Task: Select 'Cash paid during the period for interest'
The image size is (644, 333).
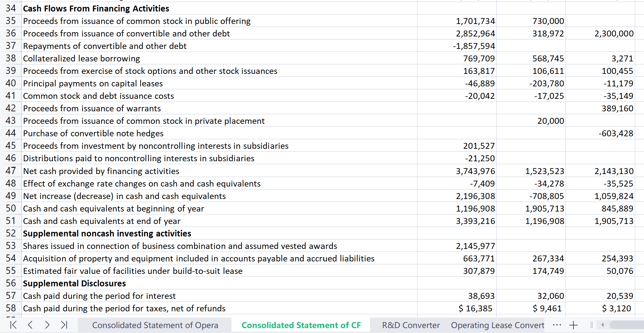Action: (x=219, y=296)
